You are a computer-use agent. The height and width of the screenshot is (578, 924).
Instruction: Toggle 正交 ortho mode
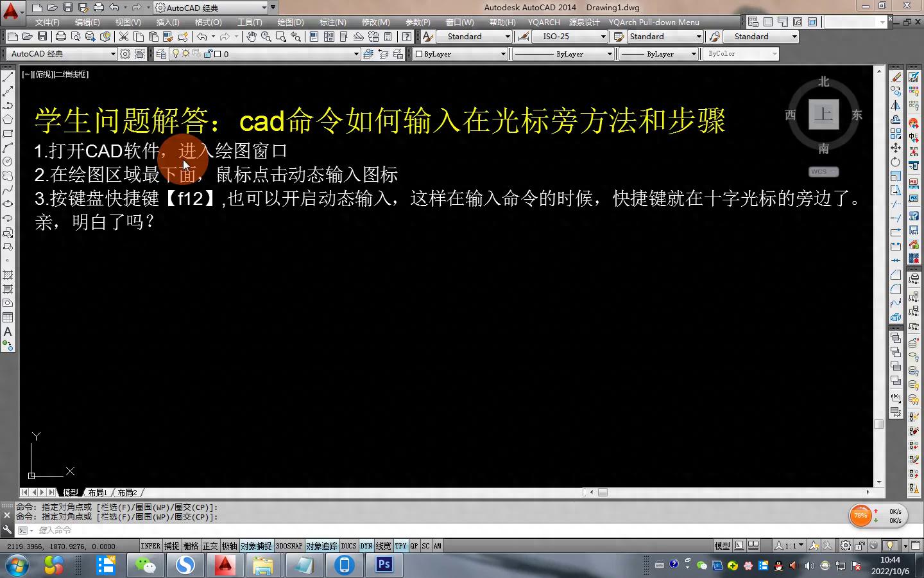pos(210,546)
